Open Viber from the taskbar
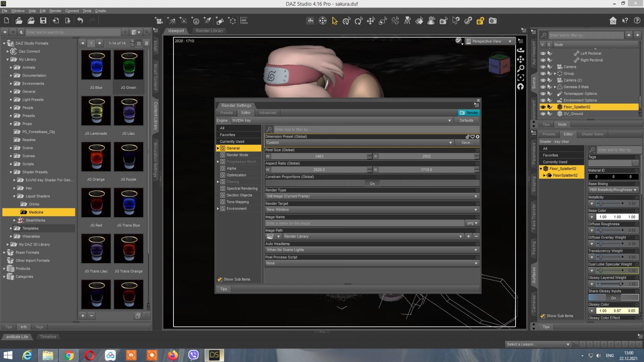Viewport: 644px width, 362px height. tap(194, 355)
